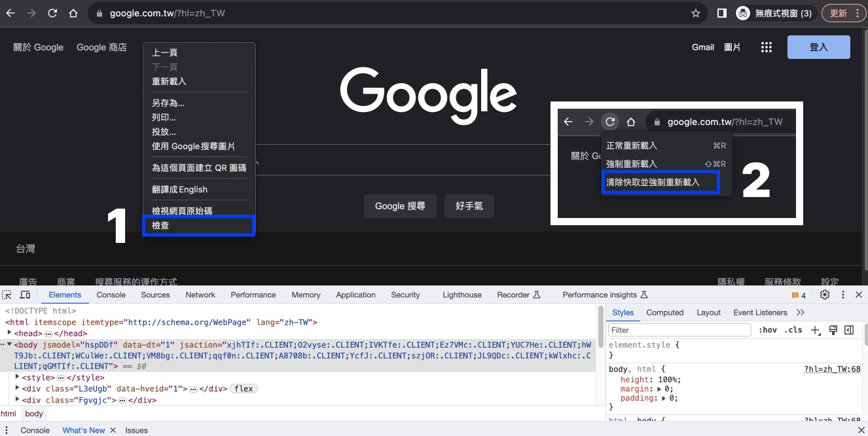Screen dimensions: 868x436
Task: Toggle the device toolbar icon in DevTools
Action: (25, 295)
